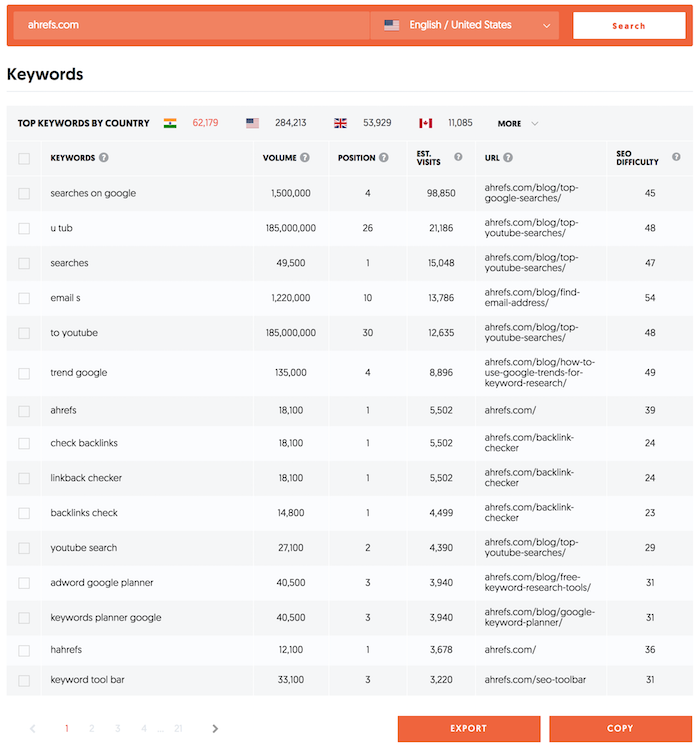This screenshot has height=750, width=700.
Task: Check the box for 'email s' row
Action: point(24,298)
